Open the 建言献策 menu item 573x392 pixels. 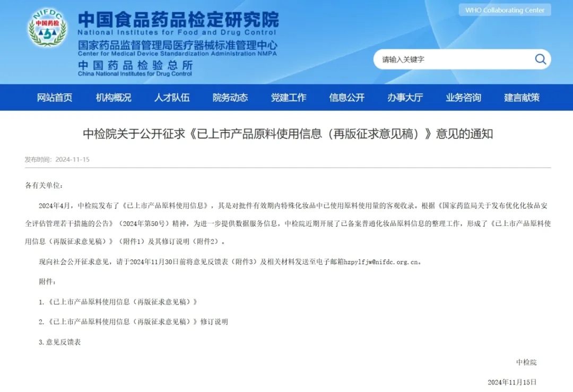coord(522,98)
